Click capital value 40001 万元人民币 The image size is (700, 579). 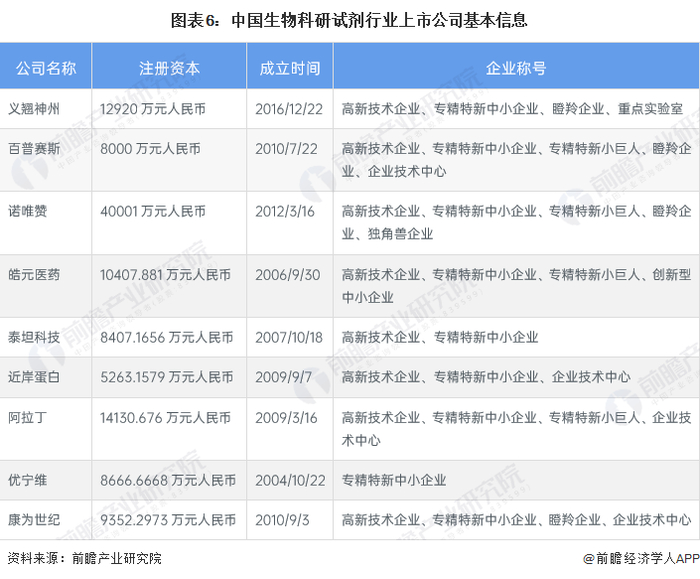pos(153,211)
